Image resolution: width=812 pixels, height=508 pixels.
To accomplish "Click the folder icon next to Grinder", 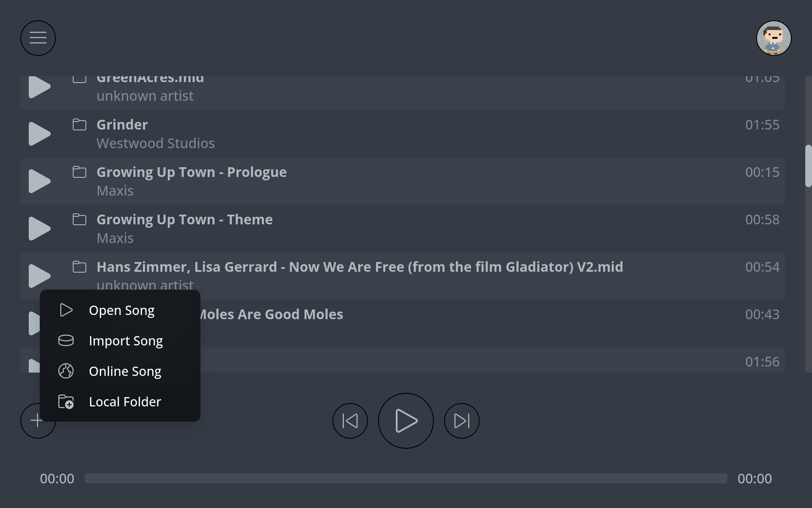I will click(79, 124).
